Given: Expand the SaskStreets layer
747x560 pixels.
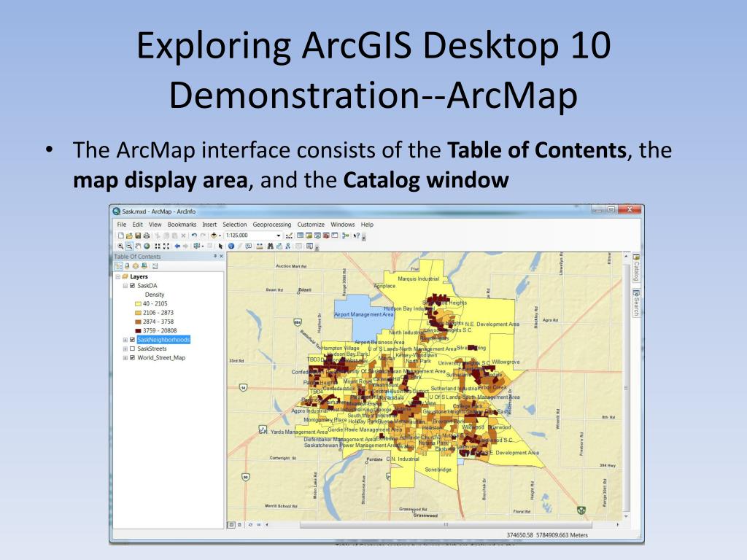Looking at the screenshot, I should [x=125, y=349].
